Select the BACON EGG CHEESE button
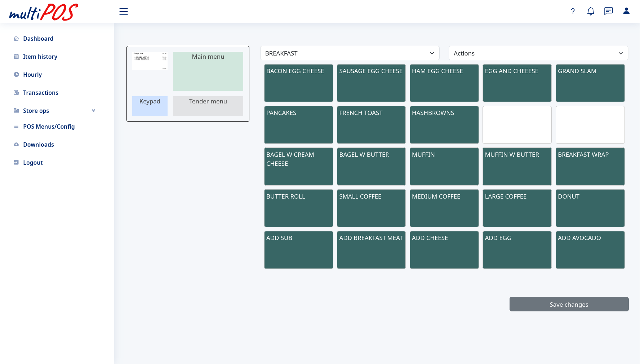 tap(298, 83)
